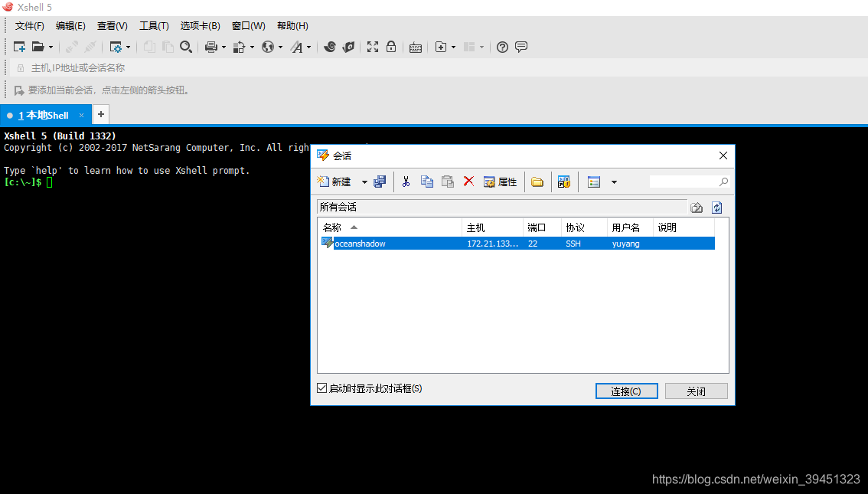This screenshot has height=494, width=868.
Task: Click the Print icon in toolbar
Action: (211, 47)
